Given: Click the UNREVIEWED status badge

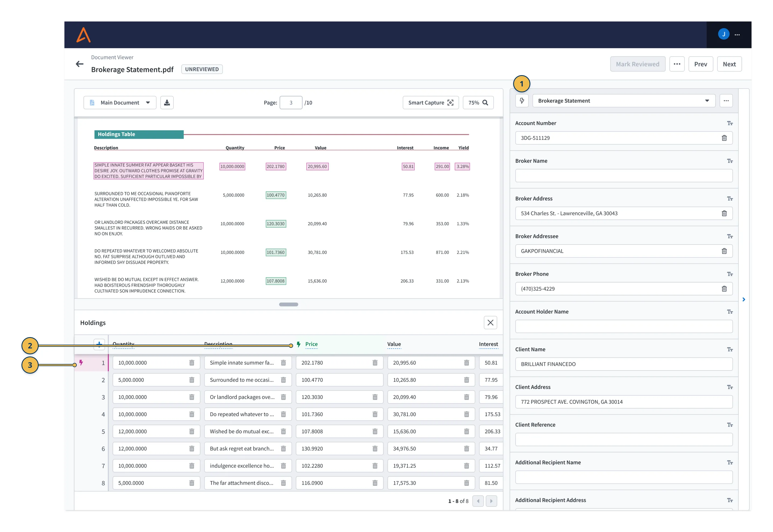Looking at the screenshot, I should click(202, 69).
